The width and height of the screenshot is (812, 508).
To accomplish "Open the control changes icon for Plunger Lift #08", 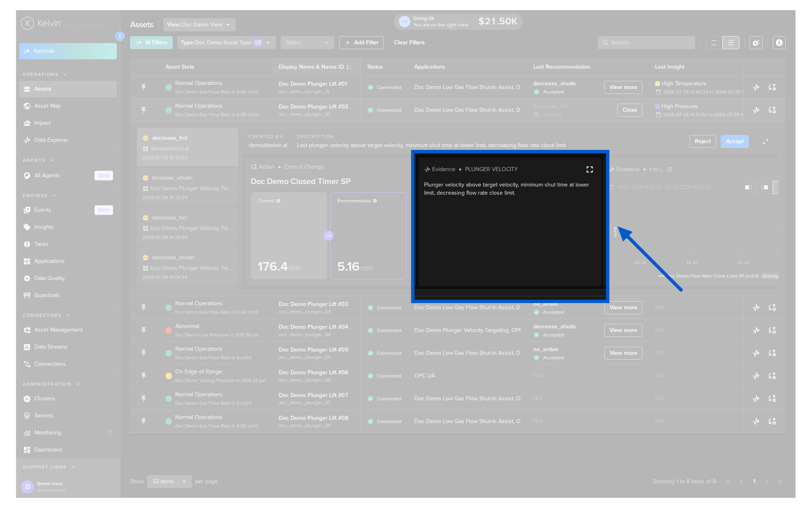I will (x=772, y=421).
